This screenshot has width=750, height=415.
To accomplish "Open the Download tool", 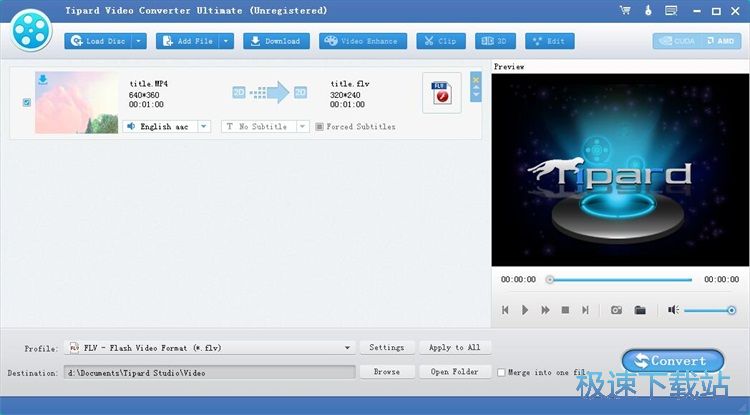I will [276, 41].
